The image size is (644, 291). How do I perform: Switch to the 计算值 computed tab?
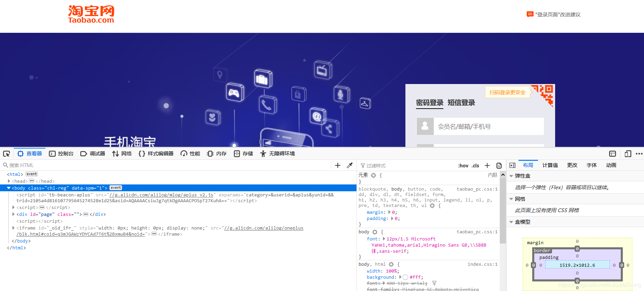tap(550, 165)
